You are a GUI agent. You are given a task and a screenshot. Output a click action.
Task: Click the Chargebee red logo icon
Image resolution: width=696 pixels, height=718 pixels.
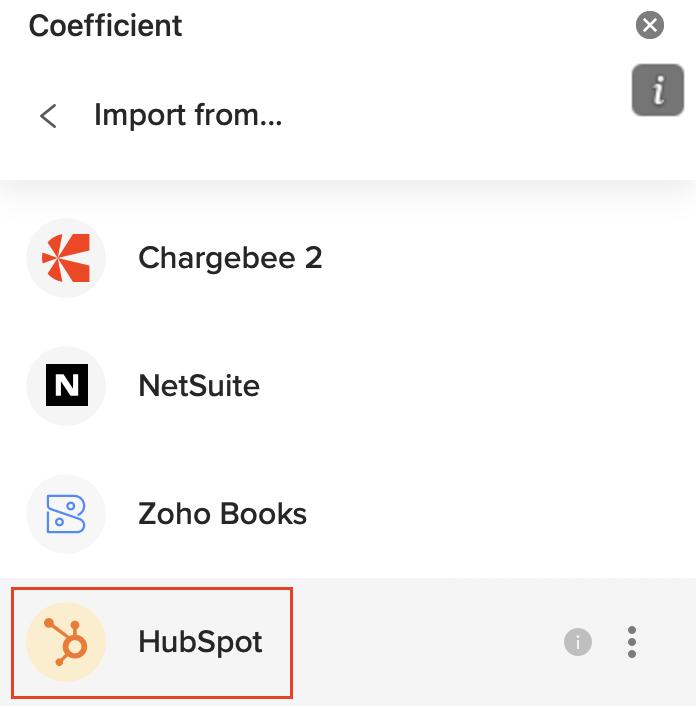click(66, 258)
